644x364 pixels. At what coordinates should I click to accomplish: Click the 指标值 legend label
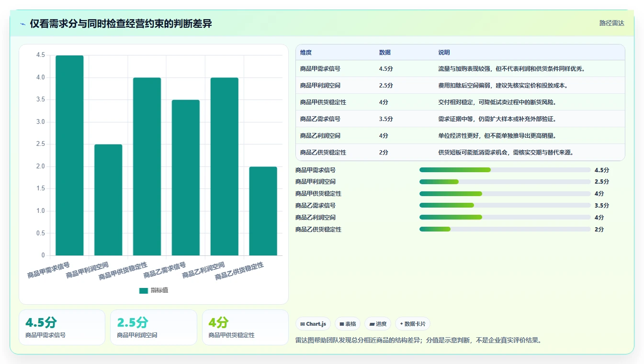click(159, 290)
